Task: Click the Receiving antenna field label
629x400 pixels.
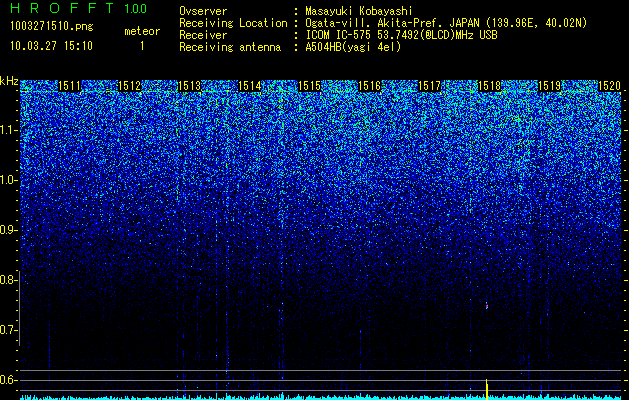Action: coord(230,47)
